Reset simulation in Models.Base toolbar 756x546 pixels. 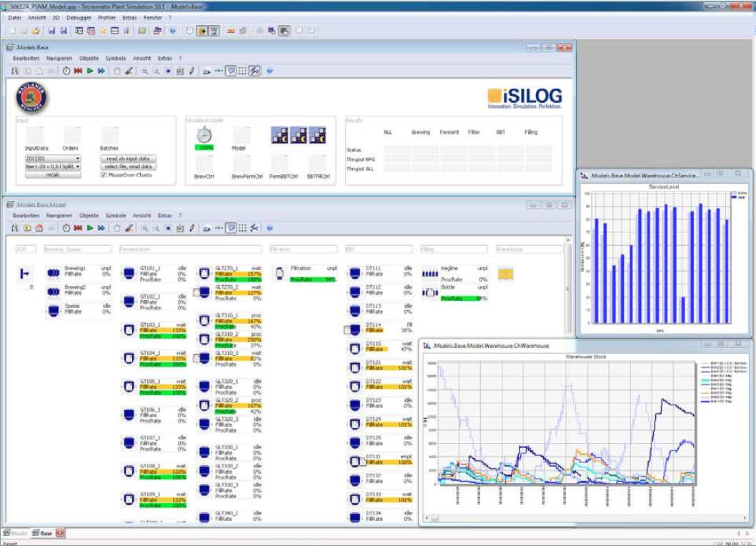tap(78, 71)
